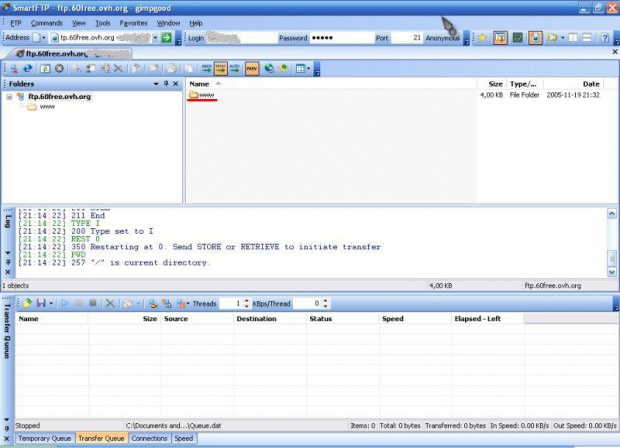Switch to the Connections tab
620x448 pixels.
(x=149, y=438)
